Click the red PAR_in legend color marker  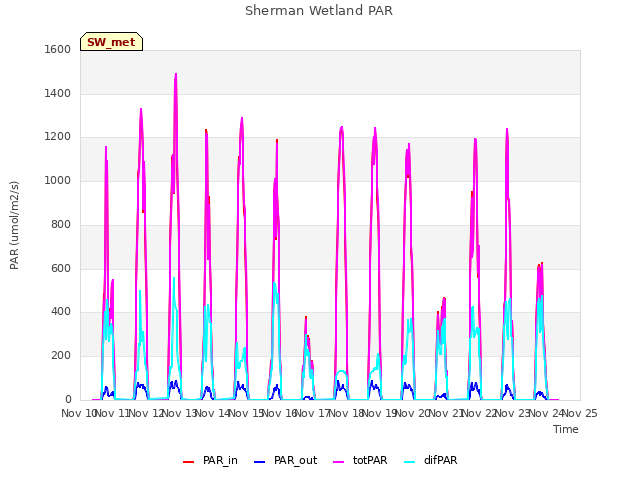point(188,462)
